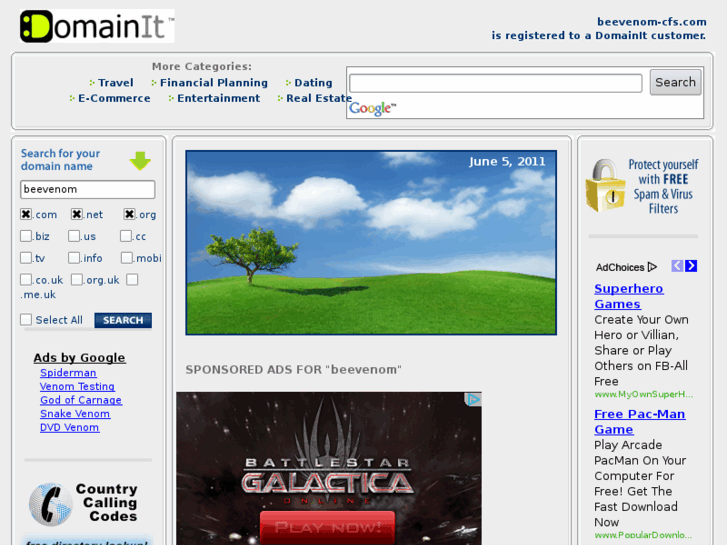Open the Snake Venom ad link

pos(75,414)
